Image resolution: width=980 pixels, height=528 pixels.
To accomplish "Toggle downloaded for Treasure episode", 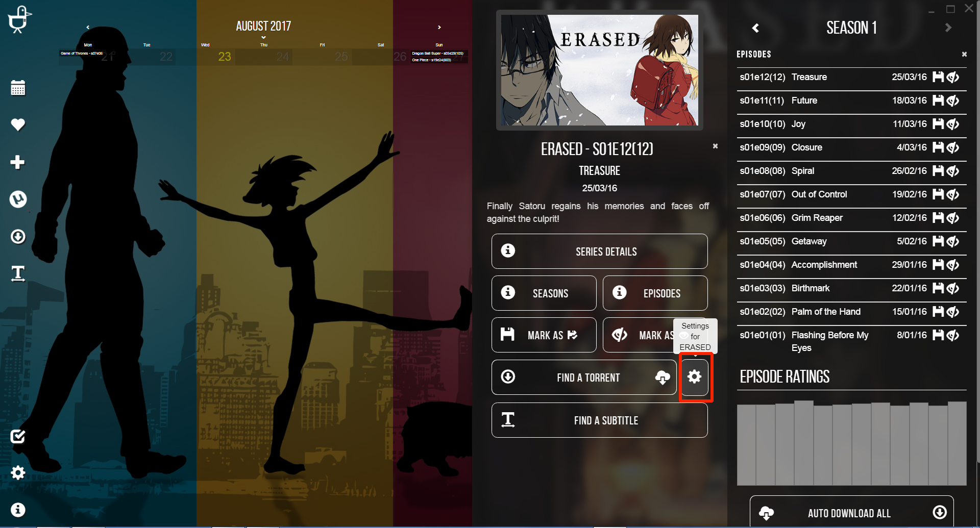I will [x=938, y=77].
